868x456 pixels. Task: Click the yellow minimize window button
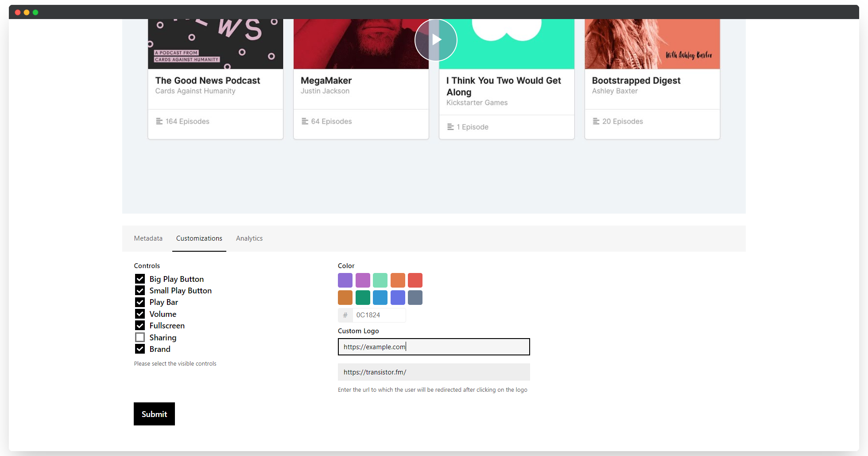tap(27, 12)
